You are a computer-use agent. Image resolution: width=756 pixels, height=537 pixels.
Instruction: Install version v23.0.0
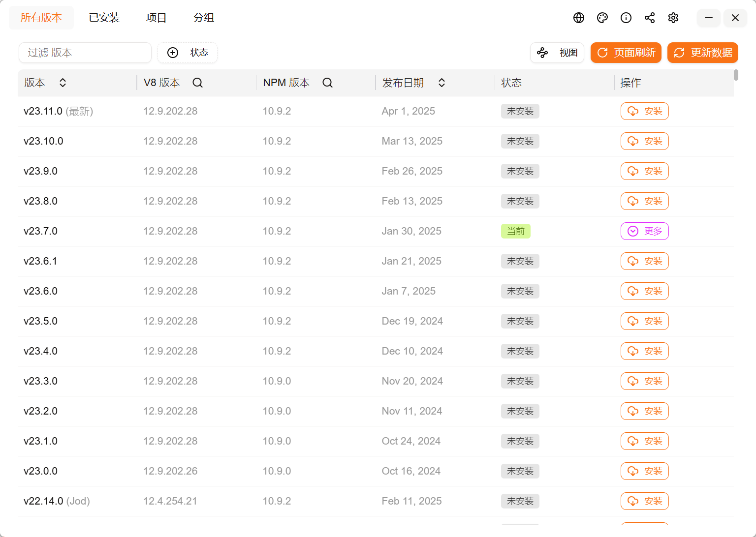point(645,471)
